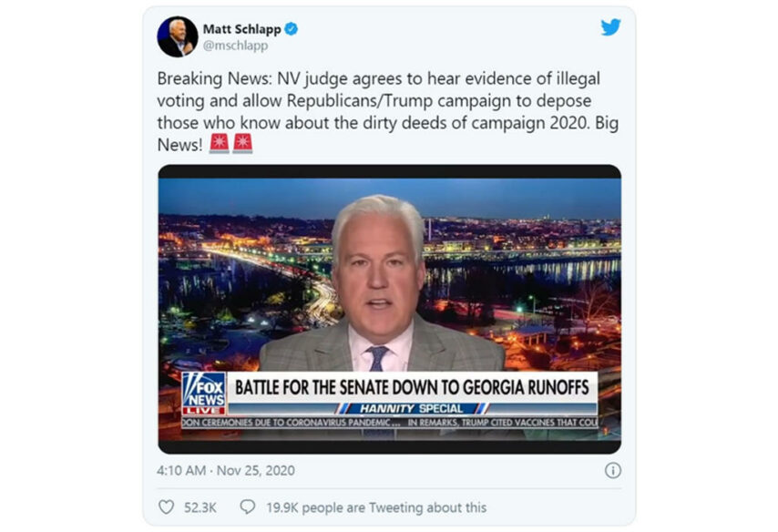The height and width of the screenshot is (532, 778).
Task: Click the second red siren emoji
Action: coord(242,143)
